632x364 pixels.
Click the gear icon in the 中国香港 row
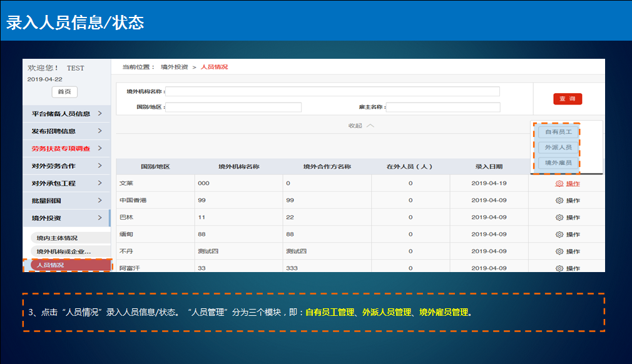coord(559,201)
